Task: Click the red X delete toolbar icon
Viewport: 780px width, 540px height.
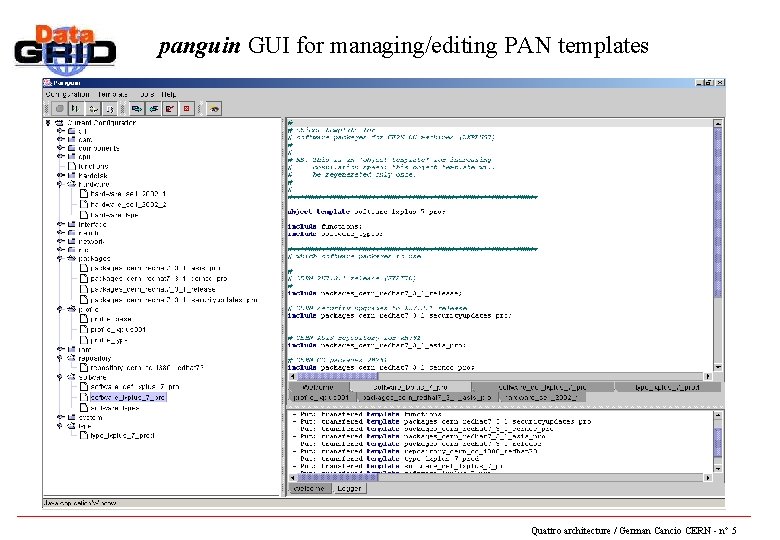Action: pyautogui.click(x=187, y=108)
